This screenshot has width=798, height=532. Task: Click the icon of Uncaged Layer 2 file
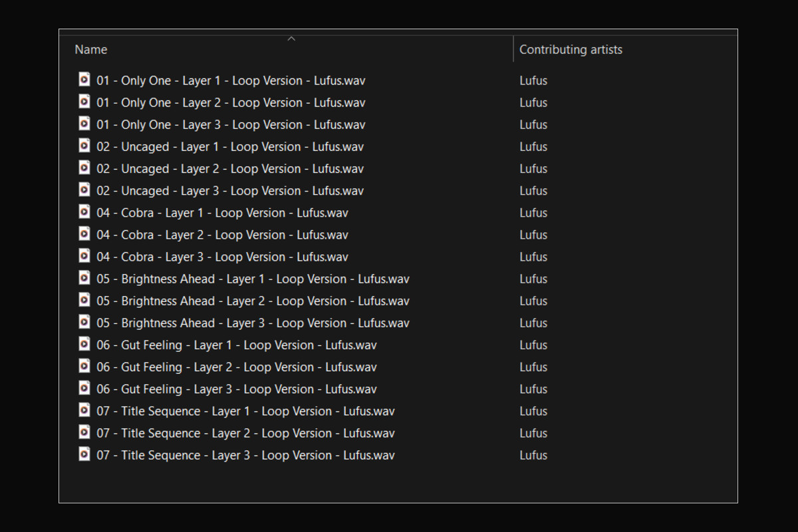click(84, 168)
